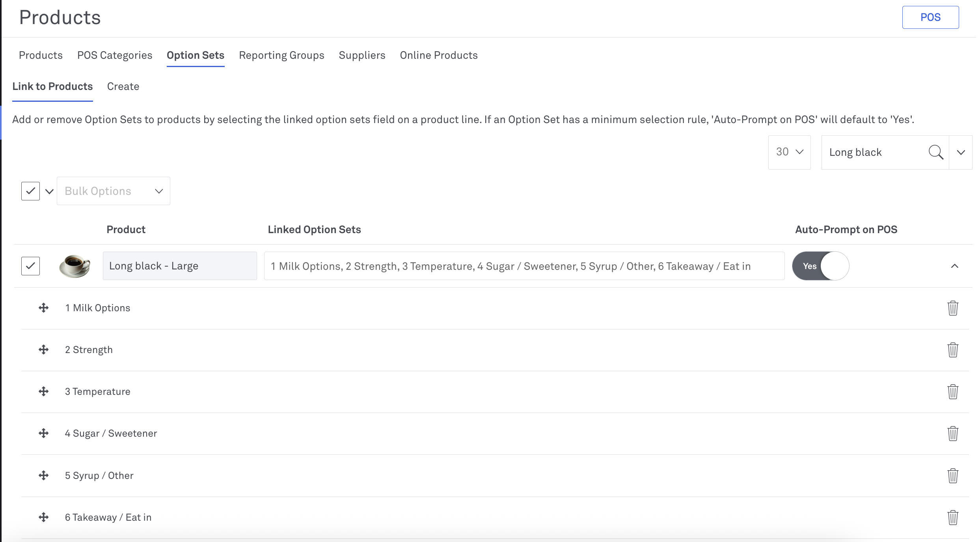980x542 pixels.
Task: Open the search filter dropdown arrow
Action: (x=961, y=152)
